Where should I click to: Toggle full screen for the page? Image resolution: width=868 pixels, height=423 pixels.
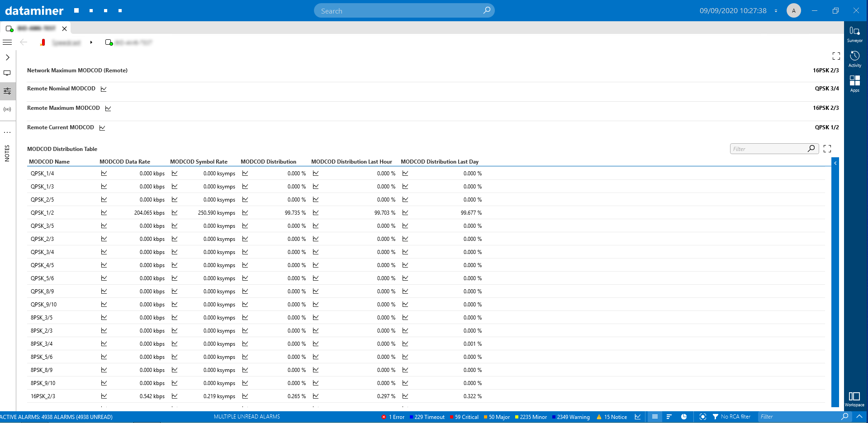[x=836, y=56]
